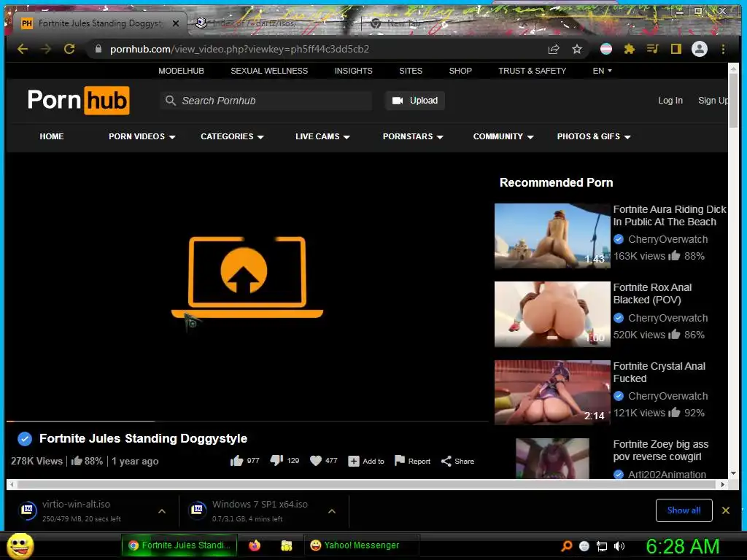This screenshot has width=747, height=560.
Task: Open INSIGHTS in the top menu
Action: pyautogui.click(x=354, y=71)
